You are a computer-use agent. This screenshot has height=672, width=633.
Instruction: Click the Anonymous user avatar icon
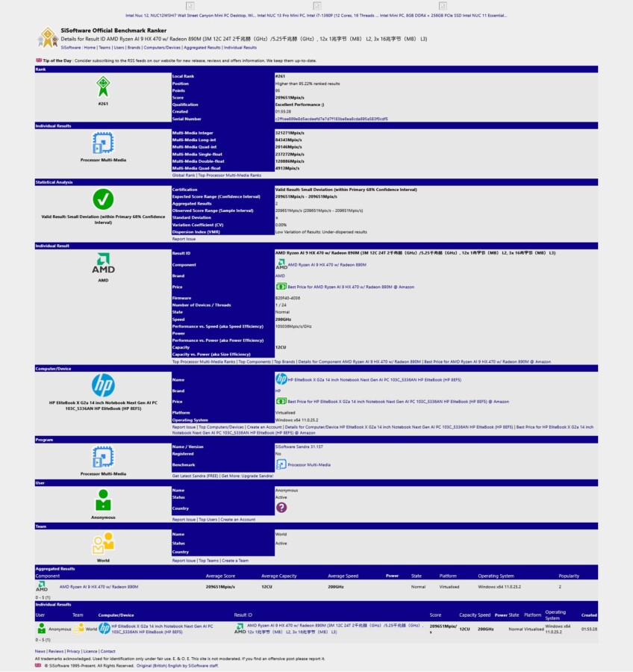(103, 500)
